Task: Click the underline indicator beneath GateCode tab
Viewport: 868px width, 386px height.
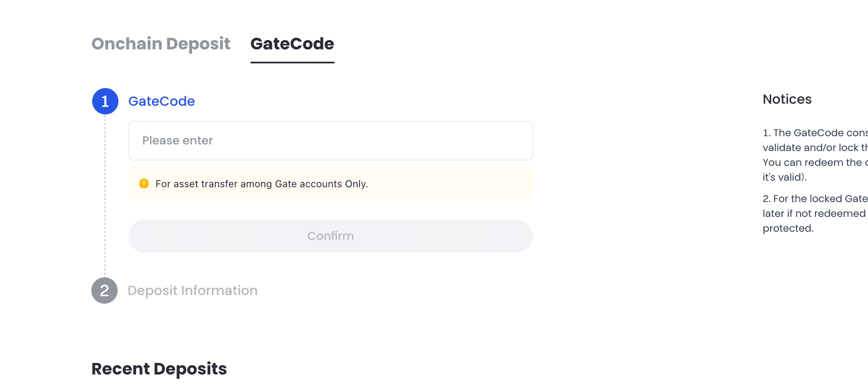Action: point(292,63)
